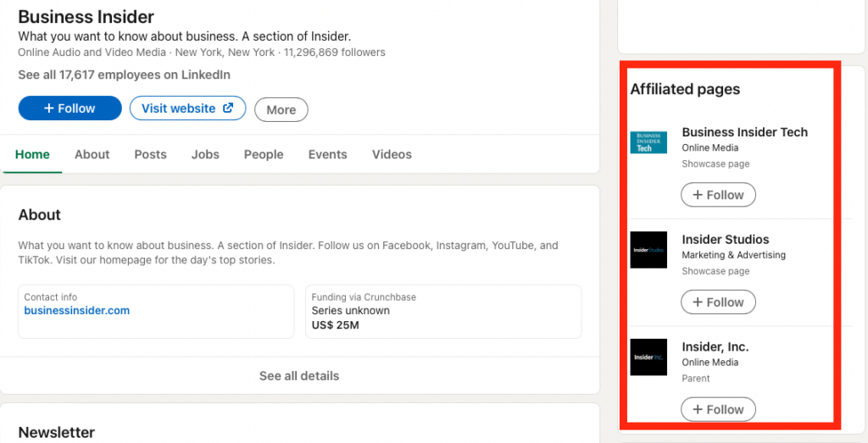Open the Events tab
The width and height of the screenshot is (868, 443).
click(x=327, y=154)
